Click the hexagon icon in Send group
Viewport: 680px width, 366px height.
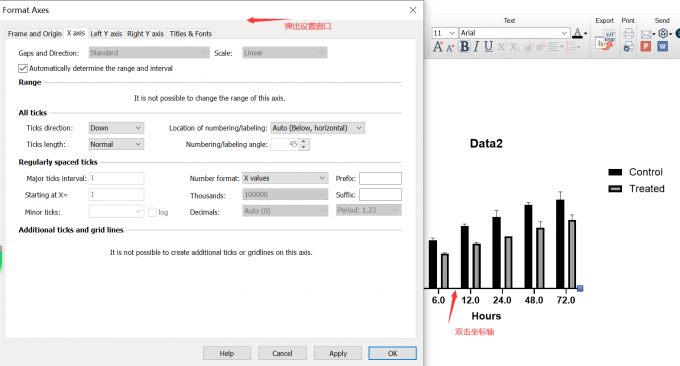point(663,33)
